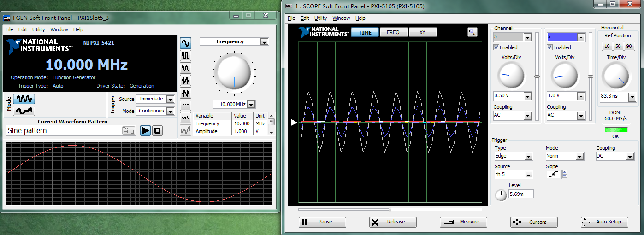Click the Cursors button
This screenshot has width=644, height=235.
coord(534,222)
